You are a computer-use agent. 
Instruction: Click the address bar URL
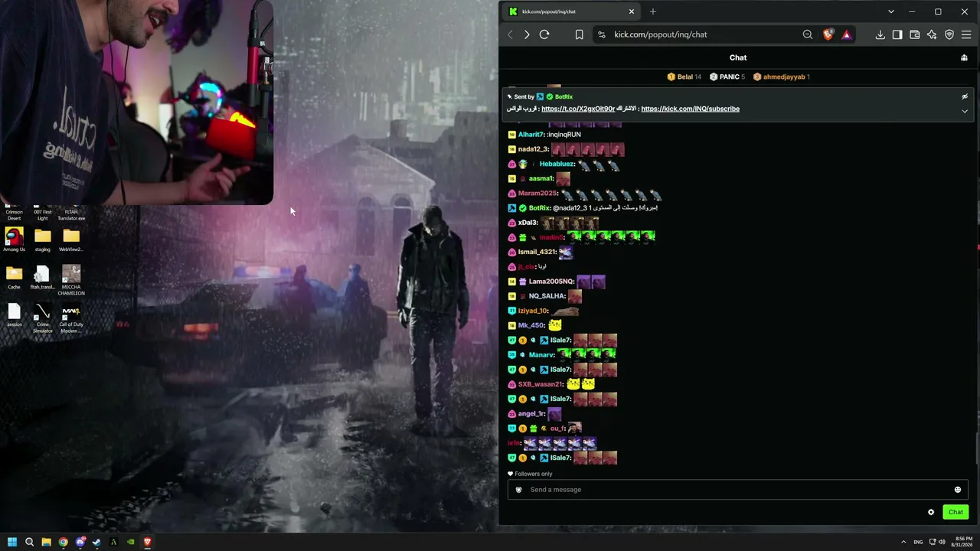pyautogui.click(x=660, y=34)
